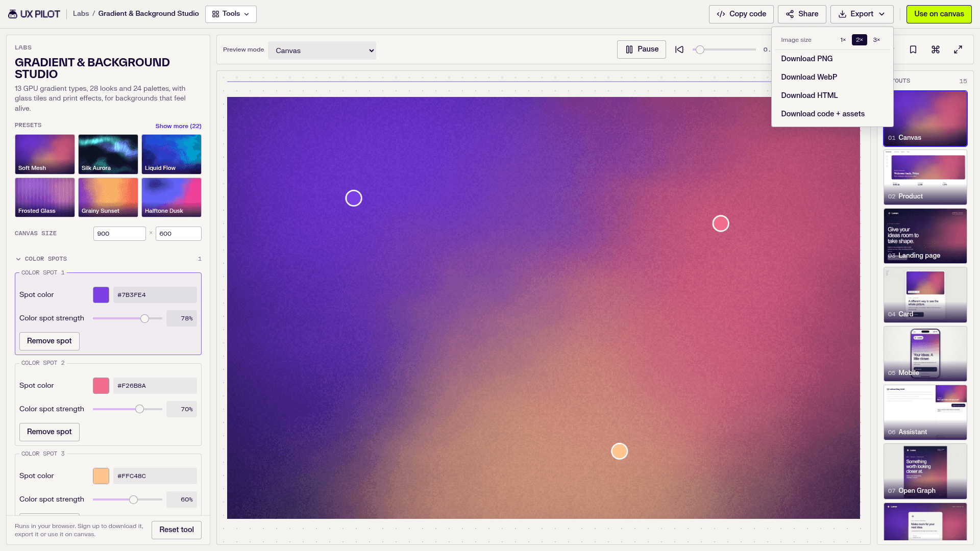Select the 01 Canvas layout thumbnail
Viewport: 980px width, 551px height.
(x=925, y=118)
